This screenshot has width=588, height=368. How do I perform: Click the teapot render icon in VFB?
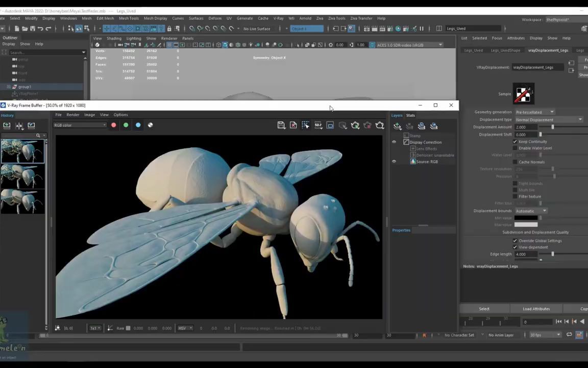tap(380, 125)
